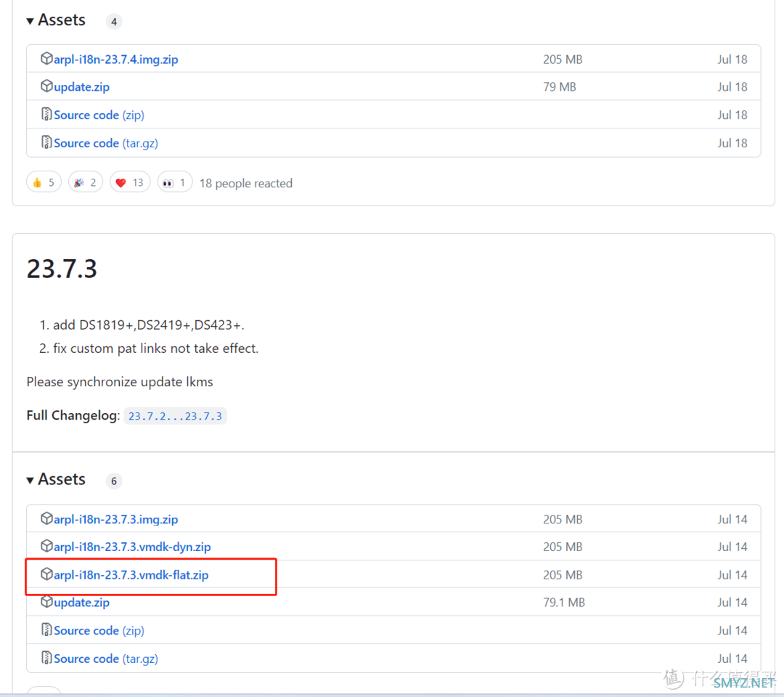Click package icon beside arpl-i18n-23.7.3.vmdk-dyn.zip
The image size is (784, 697).
(46, 546)
